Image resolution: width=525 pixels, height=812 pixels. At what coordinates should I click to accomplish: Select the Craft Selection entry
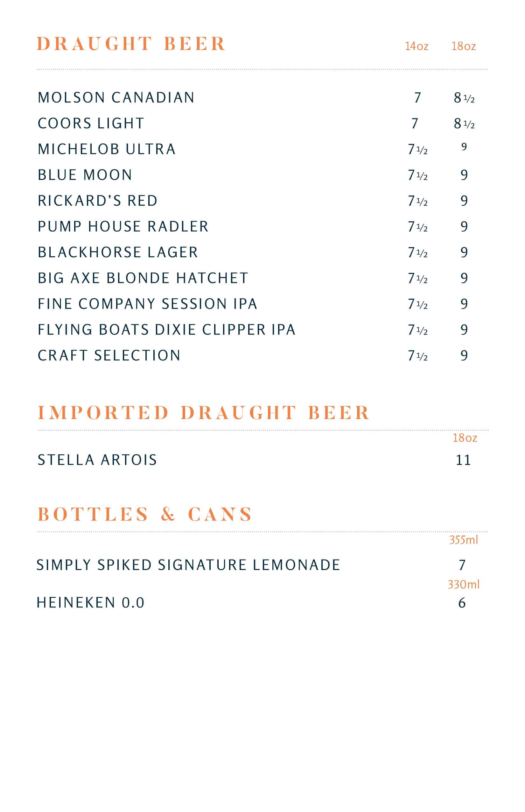click(109, 355)
